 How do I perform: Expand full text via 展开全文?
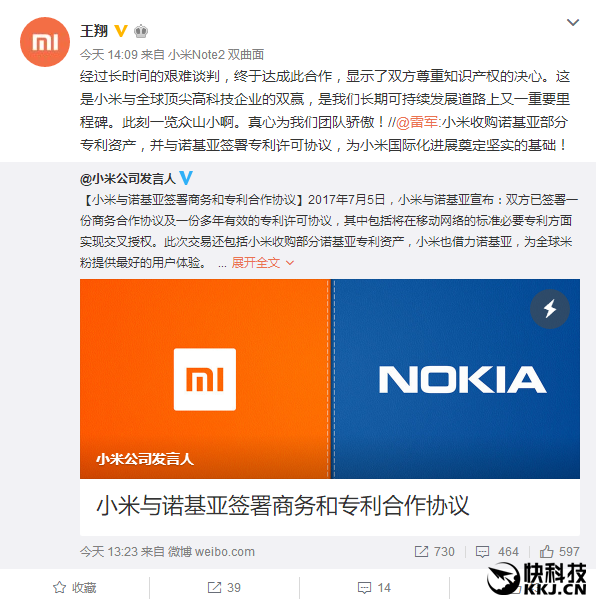click(x=262, y=263)
